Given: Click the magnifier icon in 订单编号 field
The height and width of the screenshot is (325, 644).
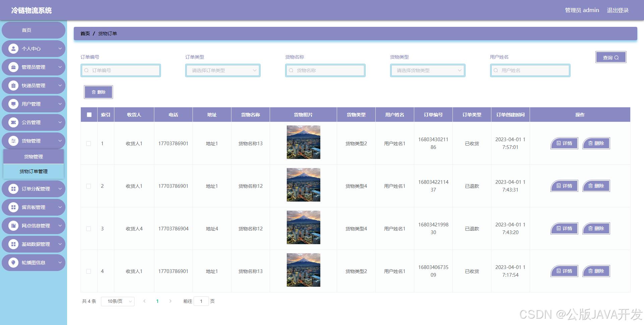Looking at the screenshot, I should coord(87,70).
